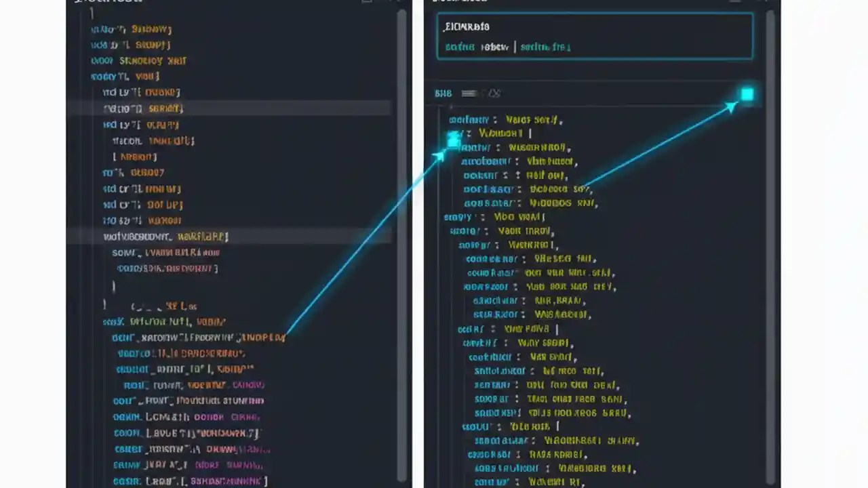Click the panel icon in the left editor titlebar
Screen dimensions: 868x488
(366, 1)
